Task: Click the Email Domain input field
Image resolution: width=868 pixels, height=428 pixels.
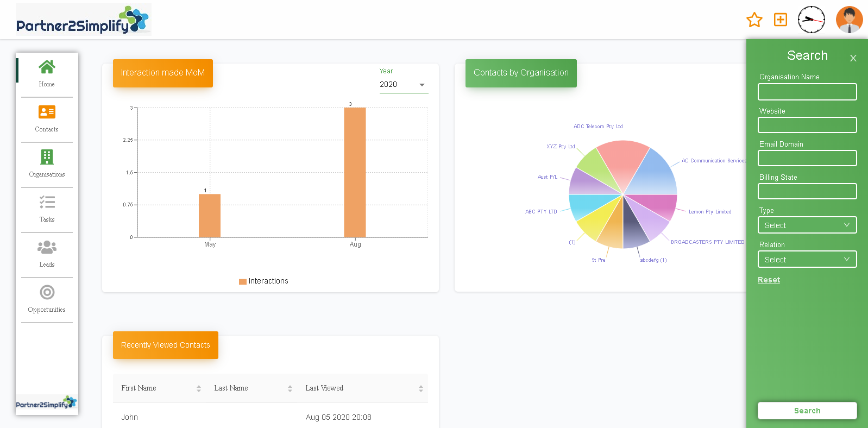Action: [x=807, y=158]
